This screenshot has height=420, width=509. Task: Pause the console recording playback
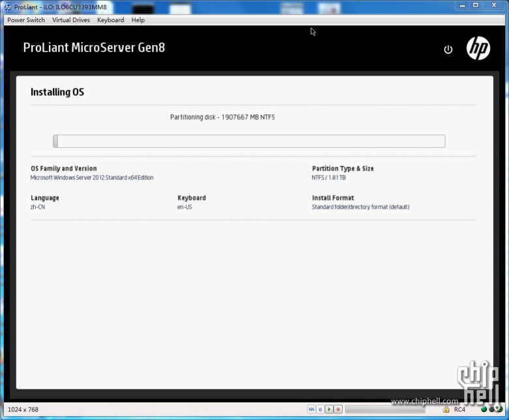(x=320, y=410)
